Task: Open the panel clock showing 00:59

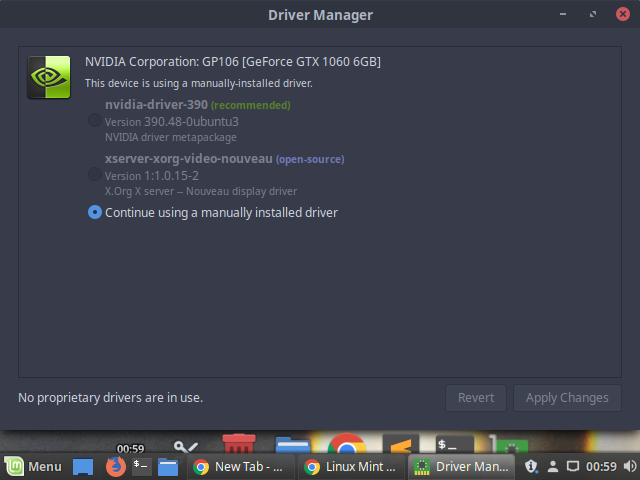Action: point(601,466)
